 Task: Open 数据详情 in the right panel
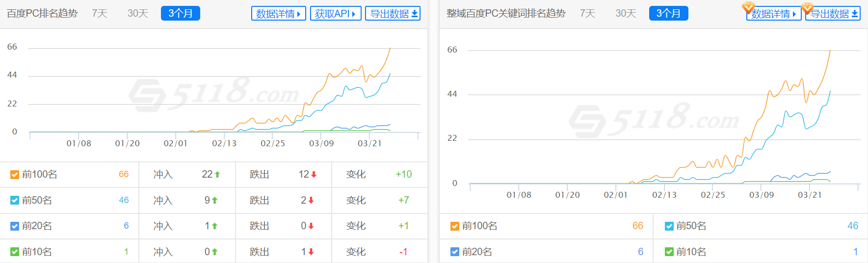click(774, 14)
